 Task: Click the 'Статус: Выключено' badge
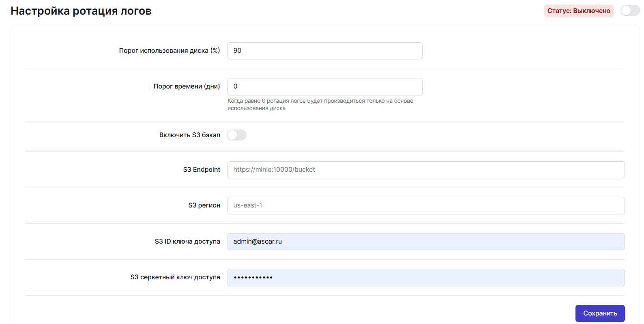point(578,11)
